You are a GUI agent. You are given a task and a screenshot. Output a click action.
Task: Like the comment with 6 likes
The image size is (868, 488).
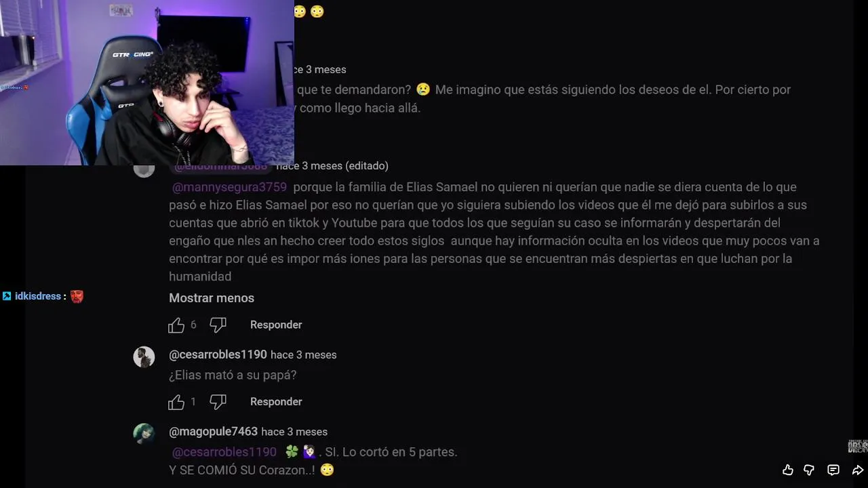tap(176, 325)
